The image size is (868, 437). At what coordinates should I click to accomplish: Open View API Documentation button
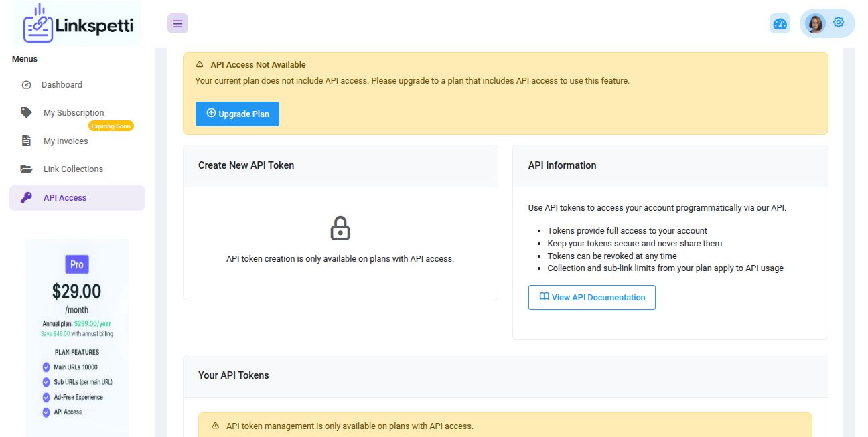[591, 298]
